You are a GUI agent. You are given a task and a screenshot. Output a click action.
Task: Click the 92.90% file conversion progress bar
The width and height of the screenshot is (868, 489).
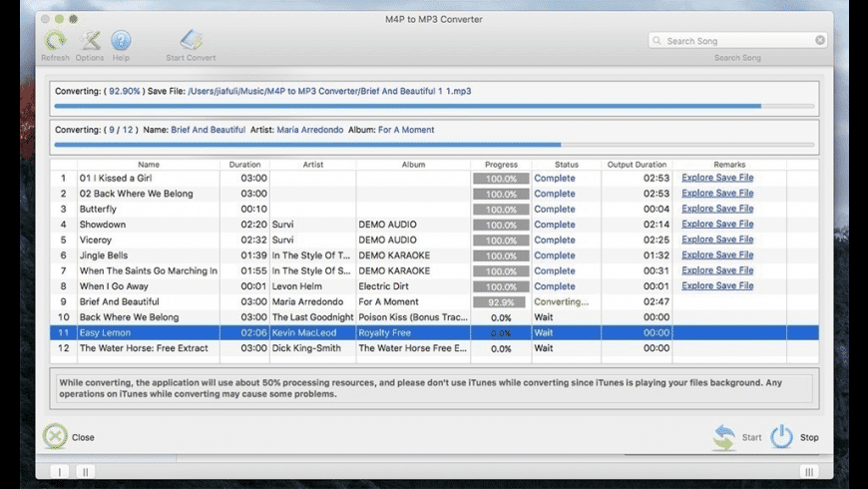(434, 106)
